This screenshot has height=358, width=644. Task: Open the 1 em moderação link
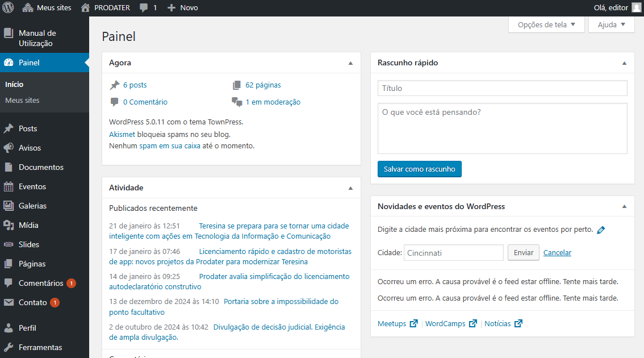tap(273, 102)
